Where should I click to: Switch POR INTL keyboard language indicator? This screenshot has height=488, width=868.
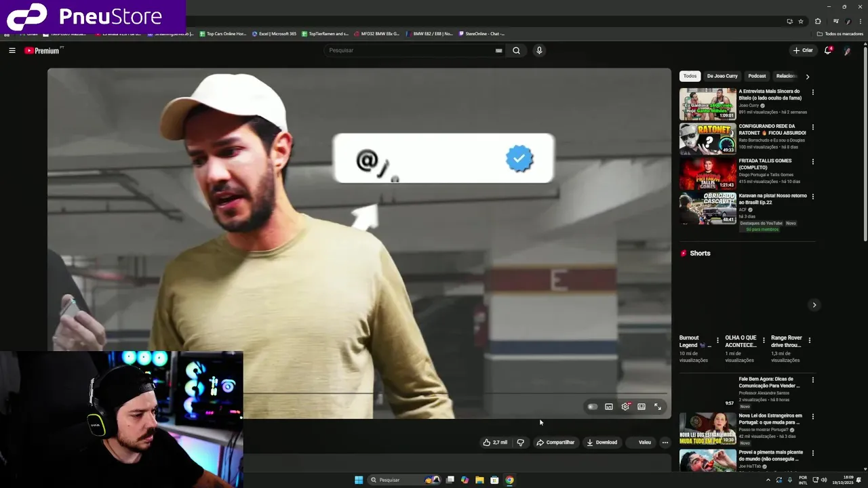(x=803, y=480)
